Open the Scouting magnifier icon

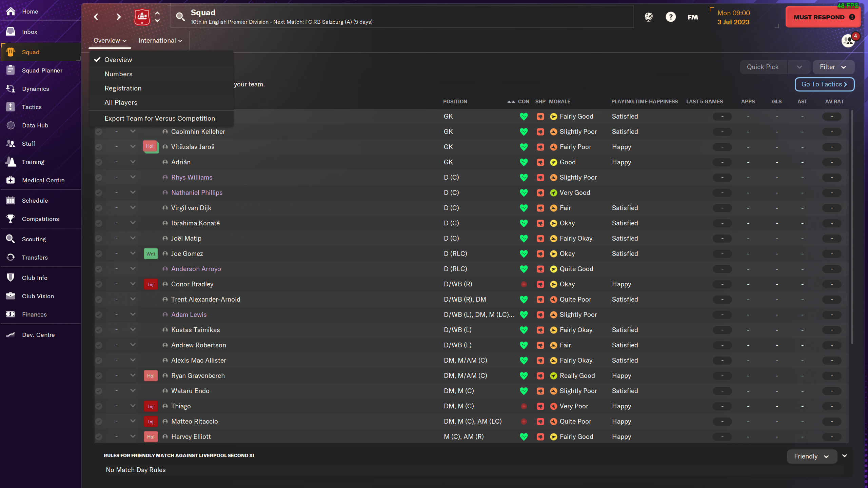11,239
